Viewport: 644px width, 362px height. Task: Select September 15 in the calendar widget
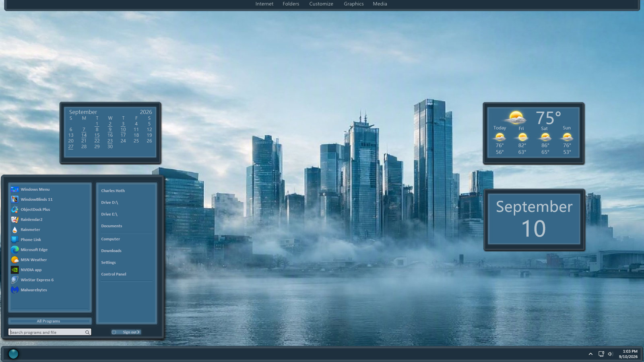click(97, 135)
